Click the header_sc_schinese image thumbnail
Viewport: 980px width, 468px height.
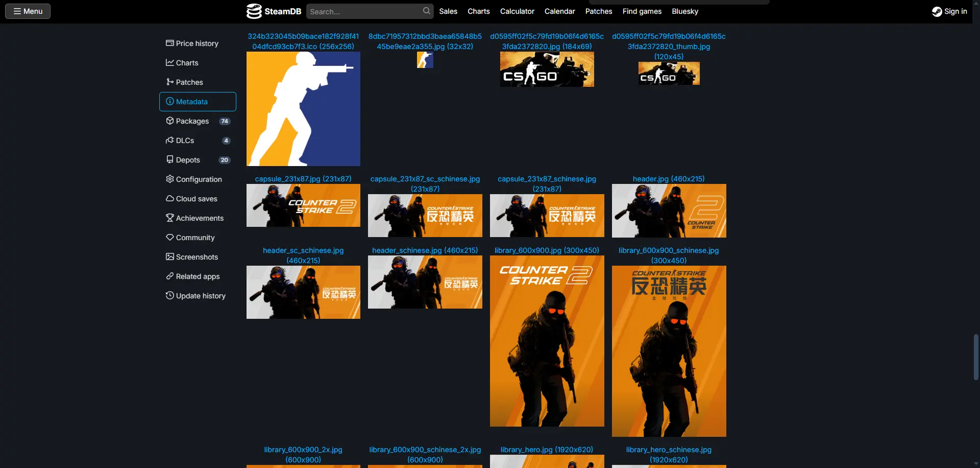click(x=303, y=292)
